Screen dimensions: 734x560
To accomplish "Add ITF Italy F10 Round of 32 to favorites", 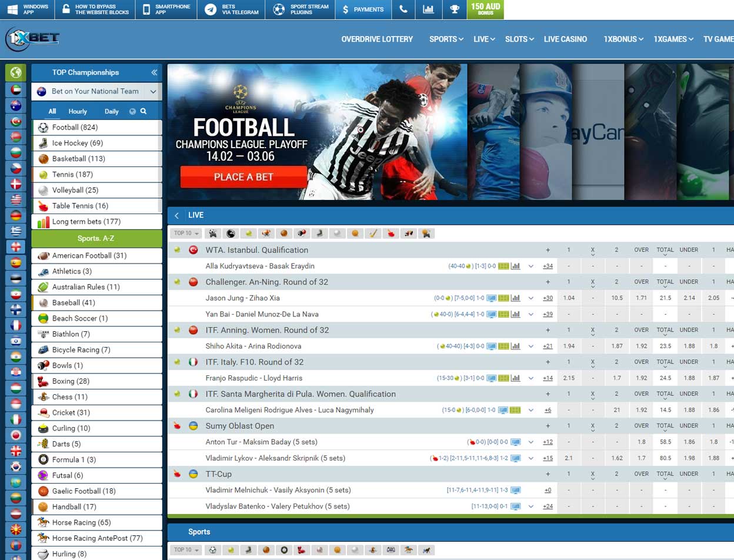I will point(548,362).
